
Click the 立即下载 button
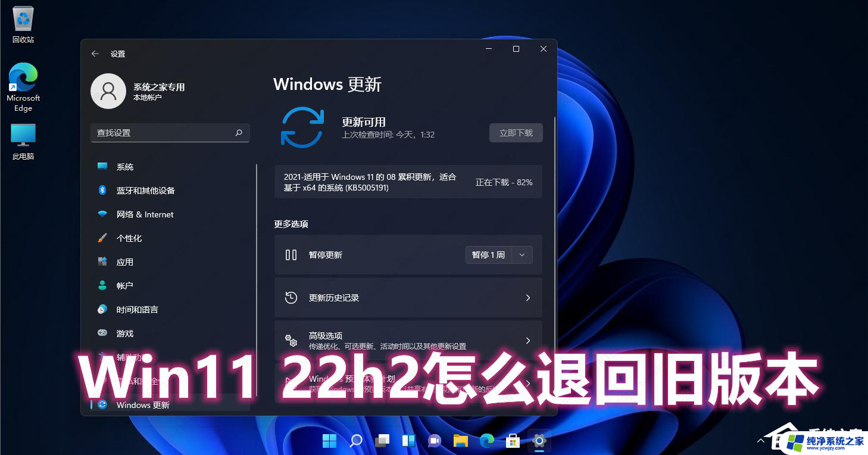pos(516,133)
